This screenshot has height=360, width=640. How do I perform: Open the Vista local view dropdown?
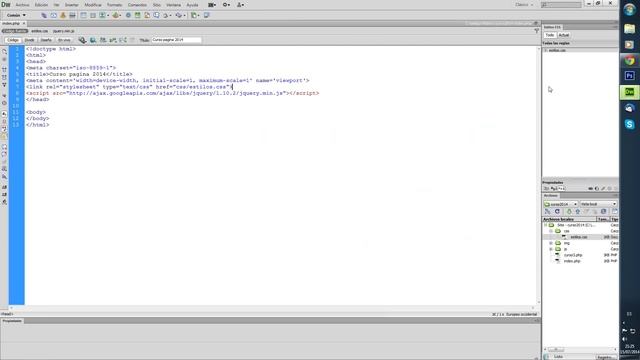tap(598, 204)
